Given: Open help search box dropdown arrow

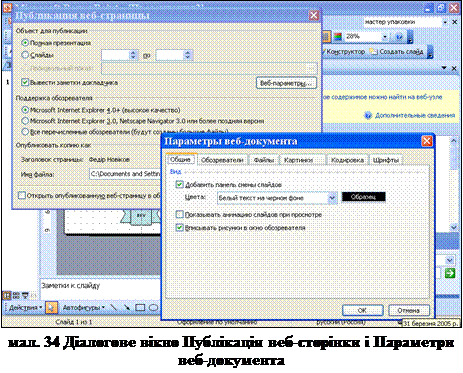Looking at the screenshot, I should point(445,22).
